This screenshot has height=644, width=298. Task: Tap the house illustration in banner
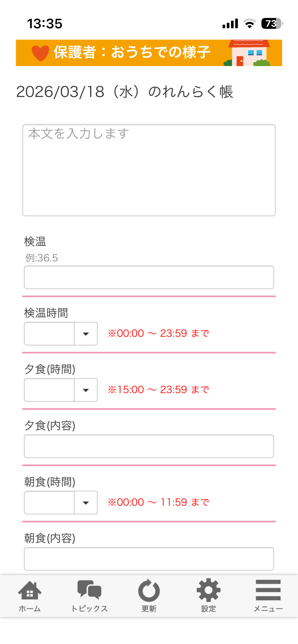click(x=249, y=54)
